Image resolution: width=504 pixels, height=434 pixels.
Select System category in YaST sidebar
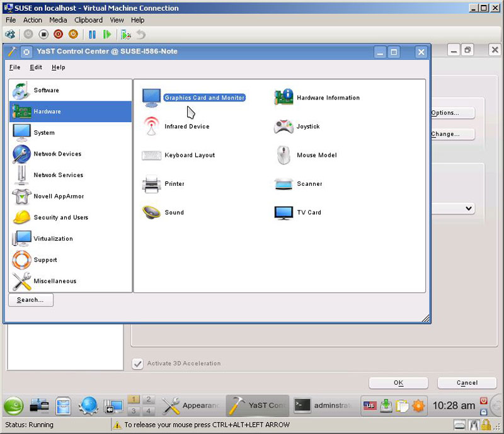tap(71, 133)
